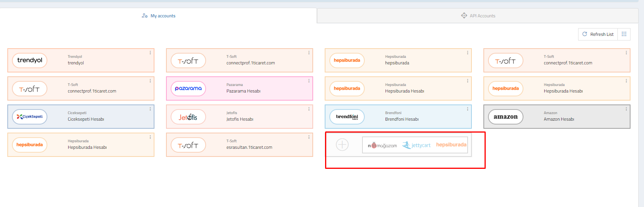Screen dimensions: 644x207
Task: Click the Jetofis logo badge
Action: [x=188, y=117]
